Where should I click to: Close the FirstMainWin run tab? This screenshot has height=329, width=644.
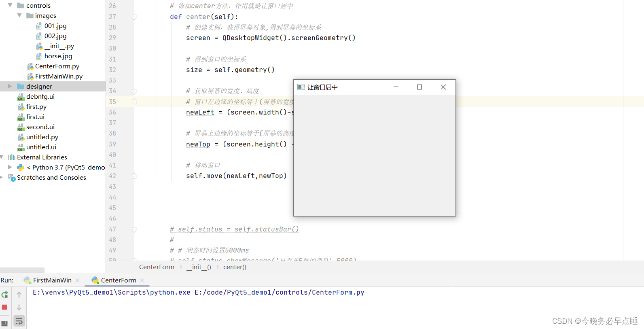(77, 280)
